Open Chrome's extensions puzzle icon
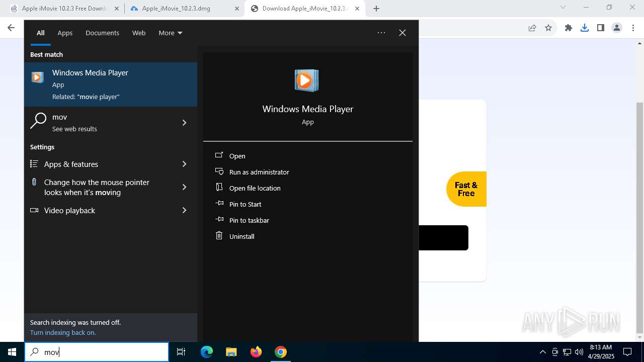The height and width of the screenshot is (362, 644). coord(569,28)
